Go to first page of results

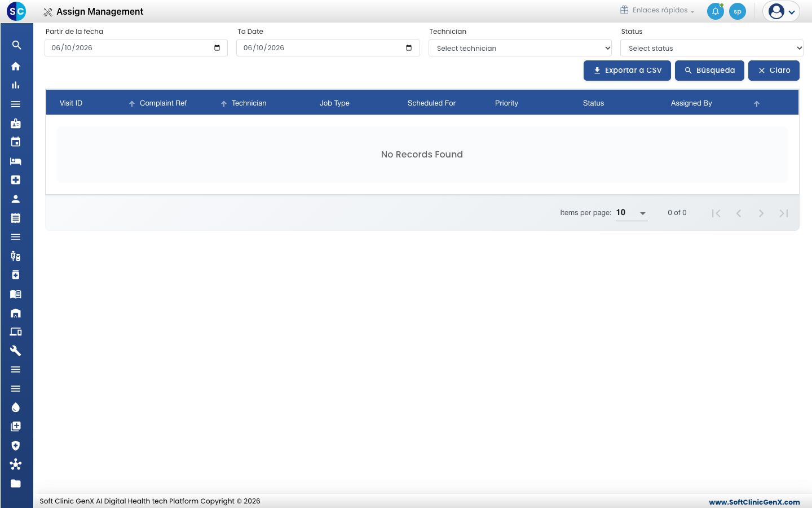716,213
